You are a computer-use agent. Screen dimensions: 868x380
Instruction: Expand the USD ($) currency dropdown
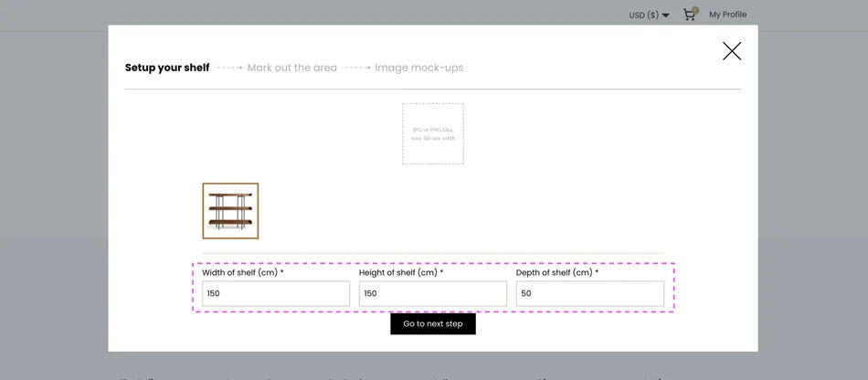(665, 16)
